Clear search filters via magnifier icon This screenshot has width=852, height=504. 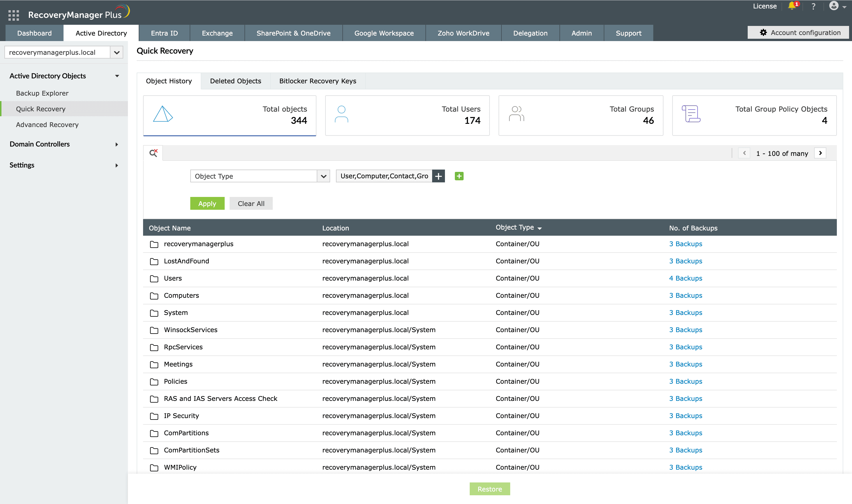153,153
